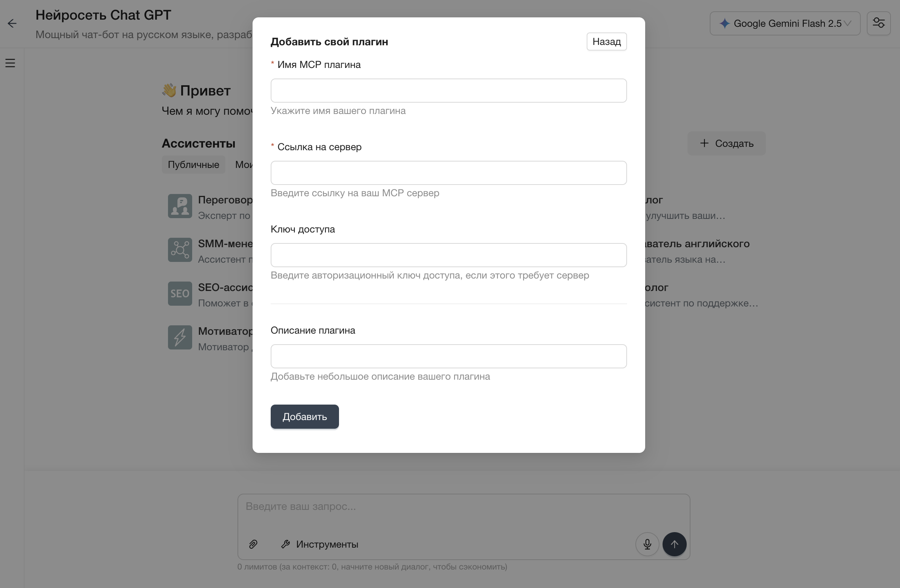Open the hamburger sidebar menu
This screenshot has width=900, height=588.
(x=10, y=63)
